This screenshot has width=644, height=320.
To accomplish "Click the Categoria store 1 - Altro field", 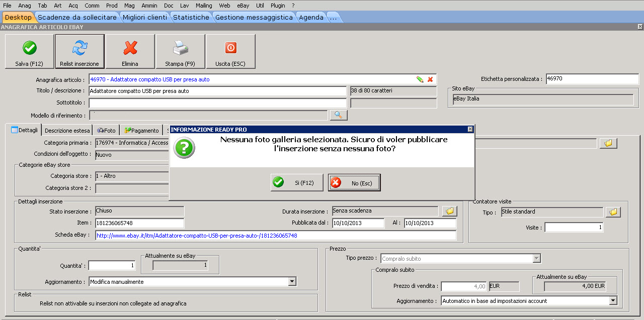I will (132, 176).
